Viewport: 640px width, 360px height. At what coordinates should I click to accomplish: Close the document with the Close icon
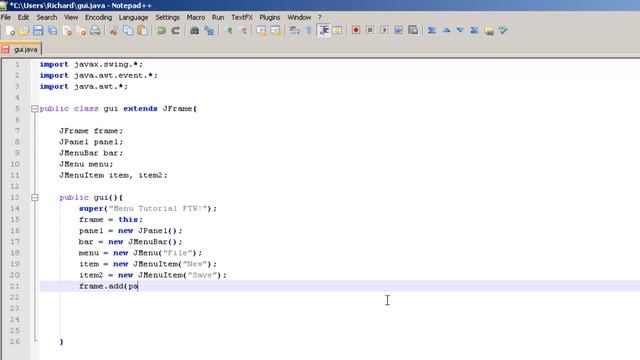pos(67,31)
